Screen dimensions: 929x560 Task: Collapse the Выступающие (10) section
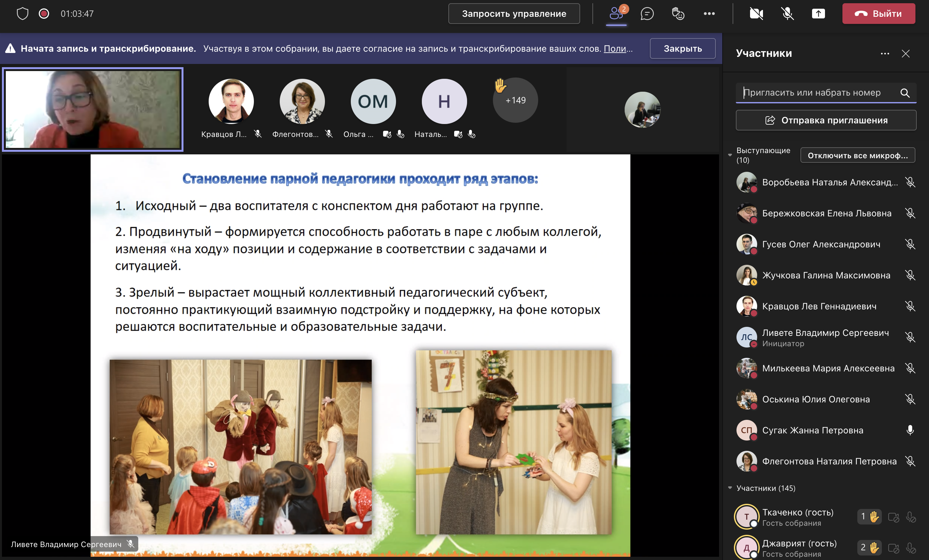(730, 155)
